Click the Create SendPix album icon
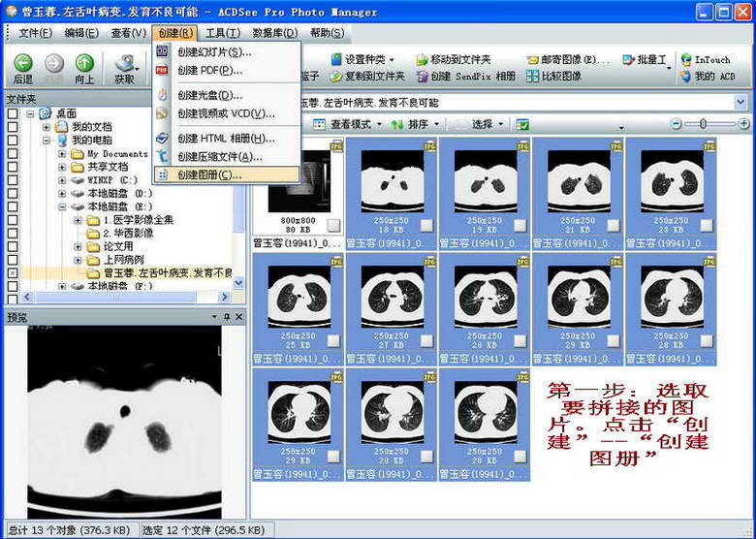 pos(422,77)
